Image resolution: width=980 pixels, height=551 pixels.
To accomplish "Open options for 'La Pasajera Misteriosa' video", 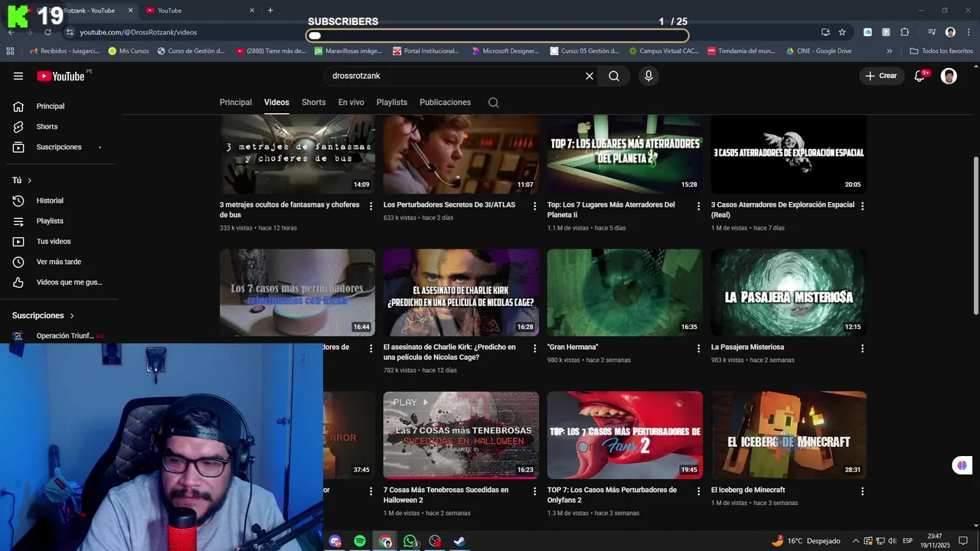I will click(862, 348).
